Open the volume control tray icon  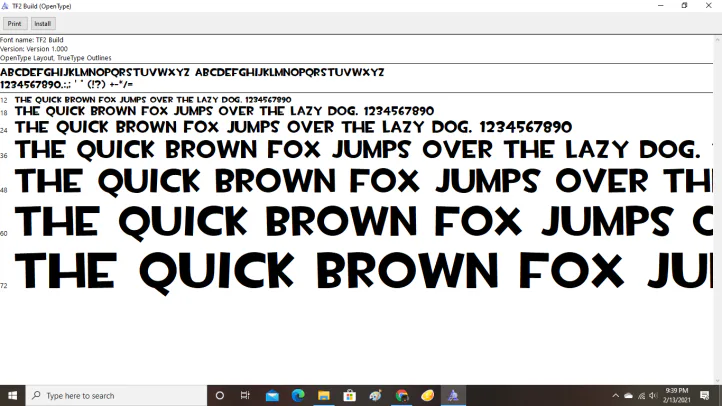point(653,395)
